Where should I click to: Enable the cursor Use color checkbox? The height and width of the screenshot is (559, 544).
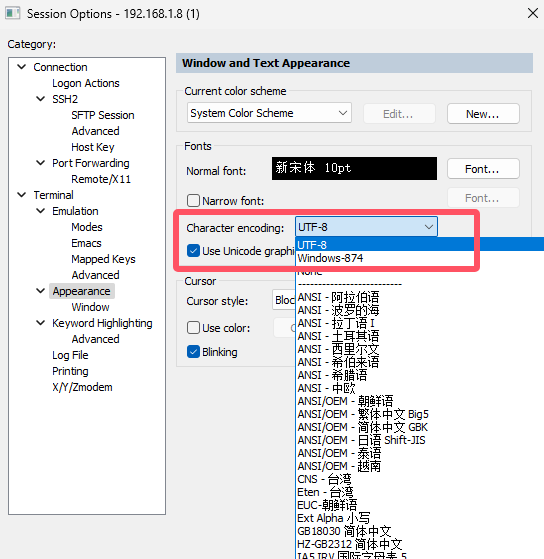pyautogui.click(x=193, y=327)
